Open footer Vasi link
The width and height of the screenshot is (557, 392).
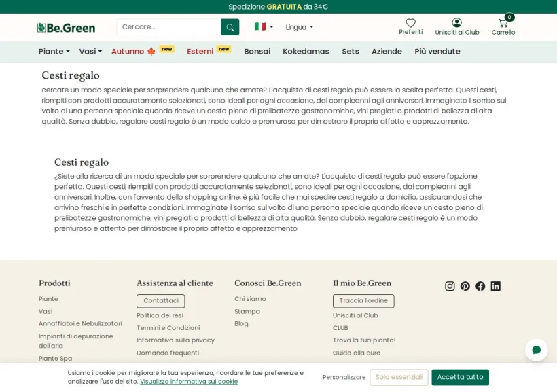click(46, 311)
